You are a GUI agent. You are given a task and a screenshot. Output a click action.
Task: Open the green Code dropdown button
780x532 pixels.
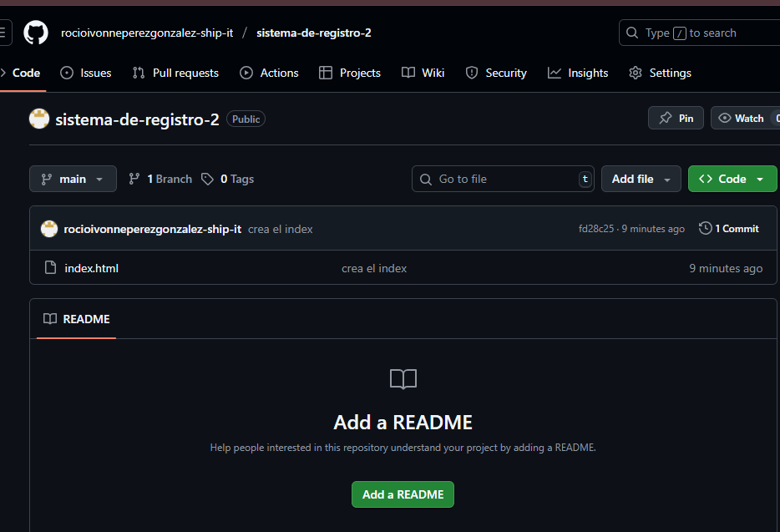click(732, 179)
